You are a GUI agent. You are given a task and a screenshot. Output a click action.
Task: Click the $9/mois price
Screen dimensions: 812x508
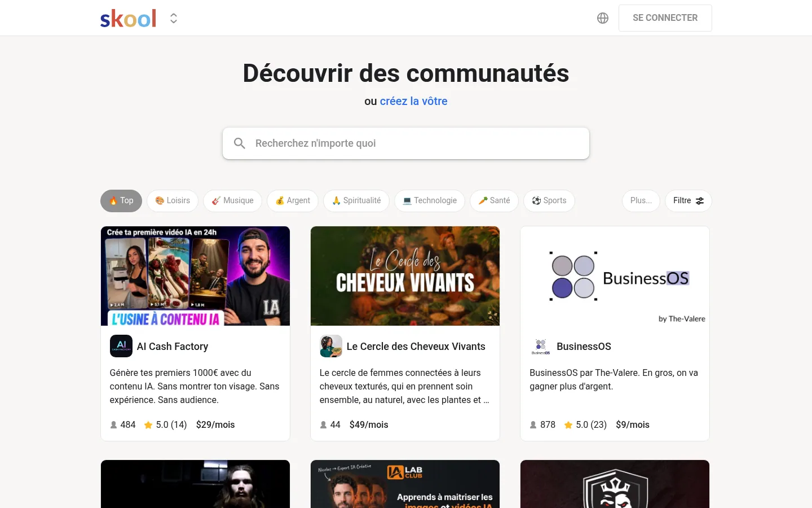click(633, 425)
